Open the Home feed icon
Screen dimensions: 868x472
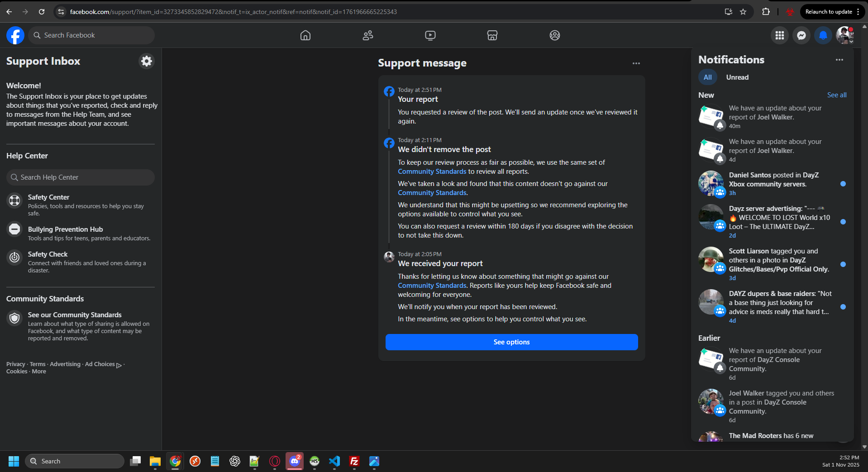pos(305,35)
